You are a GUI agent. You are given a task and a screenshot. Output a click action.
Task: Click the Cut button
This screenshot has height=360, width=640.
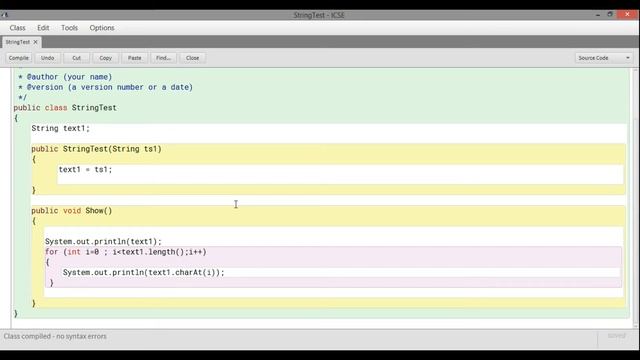point(76,58)
